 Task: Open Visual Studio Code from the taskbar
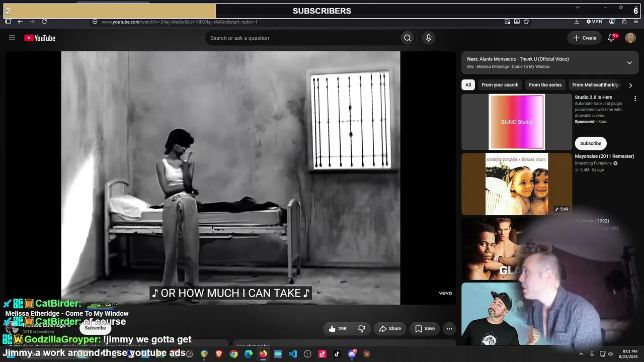pos(293,354)
